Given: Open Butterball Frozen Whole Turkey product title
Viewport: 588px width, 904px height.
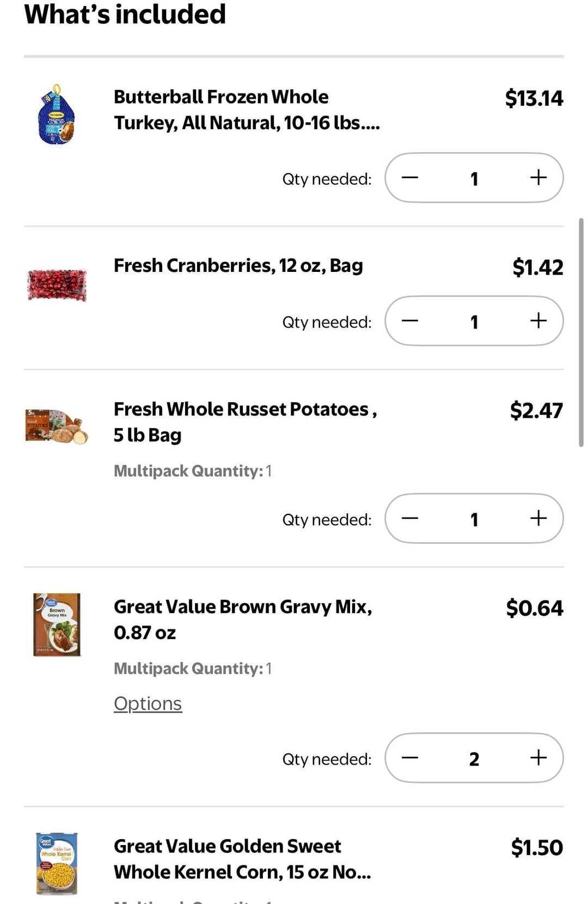Looking at the screenshot, I should pos(246,110).
